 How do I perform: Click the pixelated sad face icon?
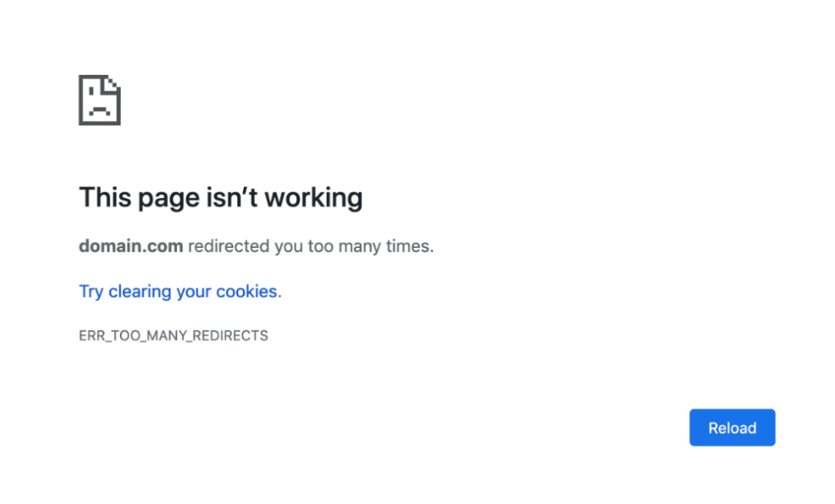tap(99, 100)
